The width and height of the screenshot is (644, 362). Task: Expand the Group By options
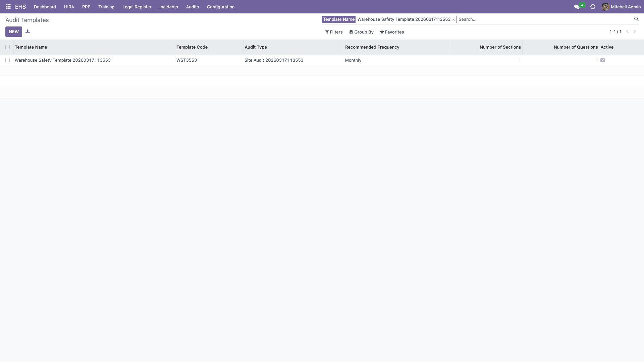361,32
